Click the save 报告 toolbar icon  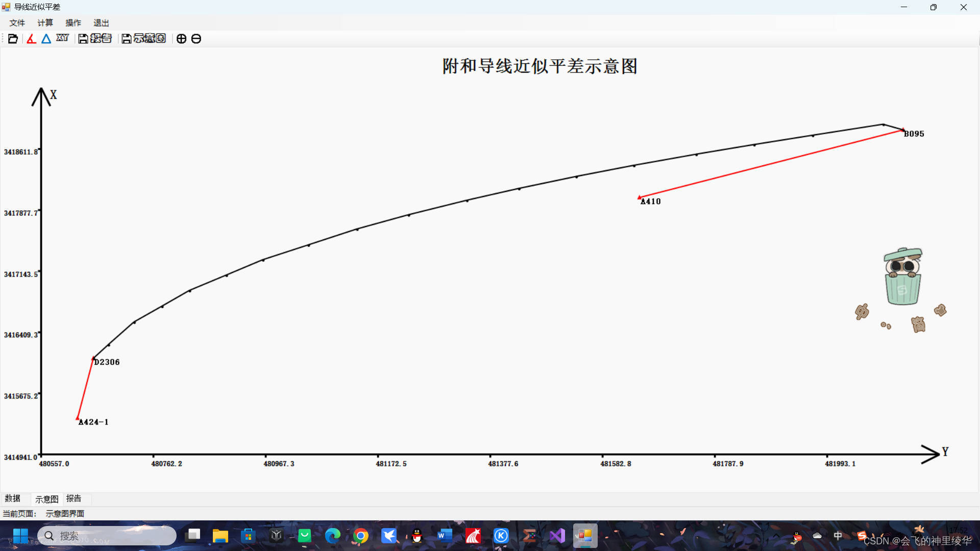tap(95, 39)
